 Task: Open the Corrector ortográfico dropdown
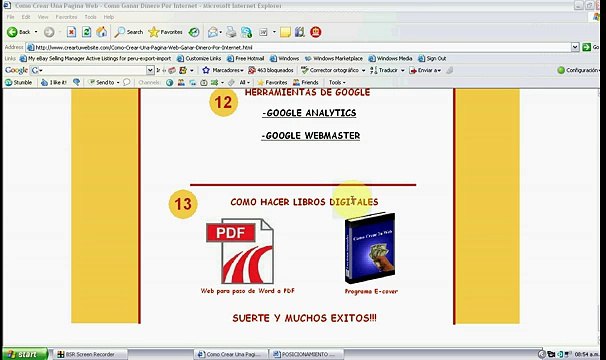click(363, 70)
